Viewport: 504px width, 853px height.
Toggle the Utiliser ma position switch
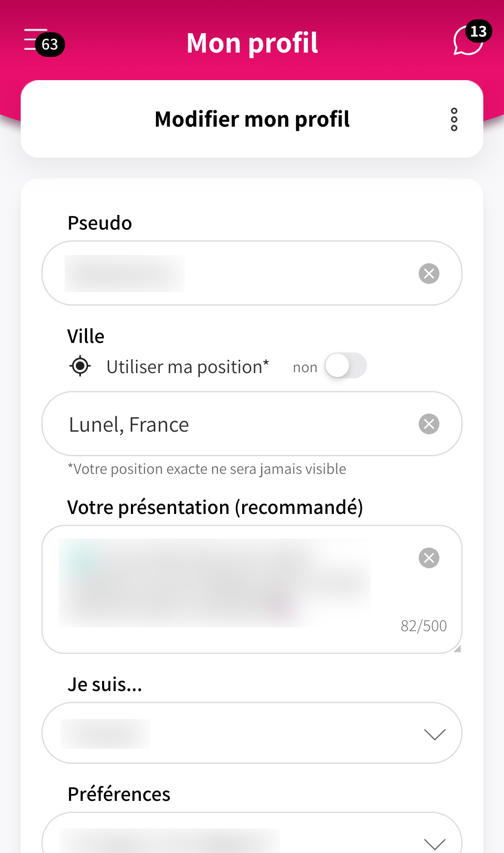point(345,366)
